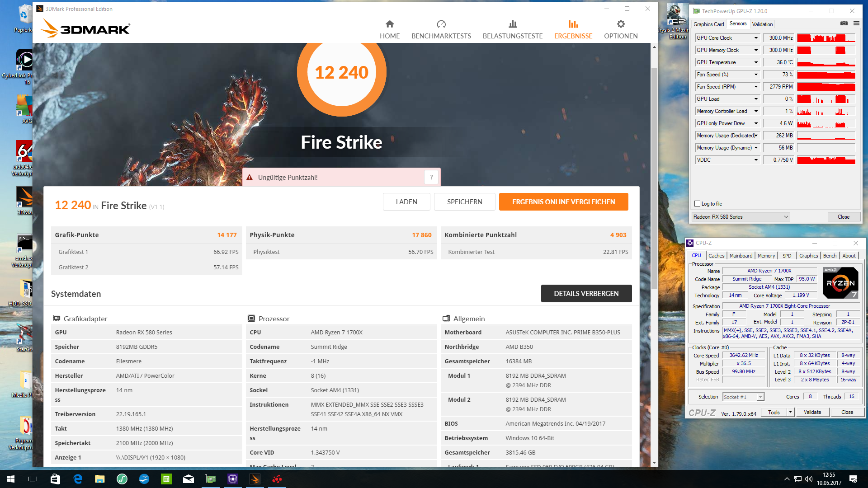Viewport: 868px width, 488px height.
Task: Open the Benchmarktests section icon
Action: pyautogui.click(x=441, y=24)
